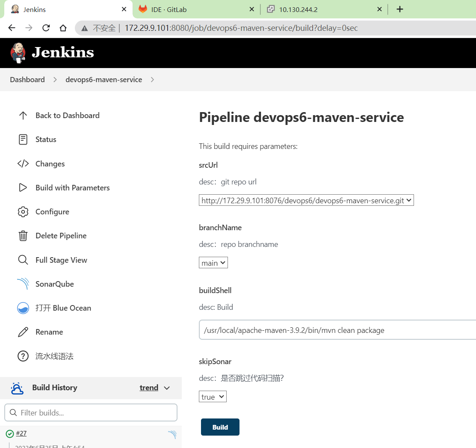
Task: Click the magnifier icon in Filter builds
Action: click(13, 412)
